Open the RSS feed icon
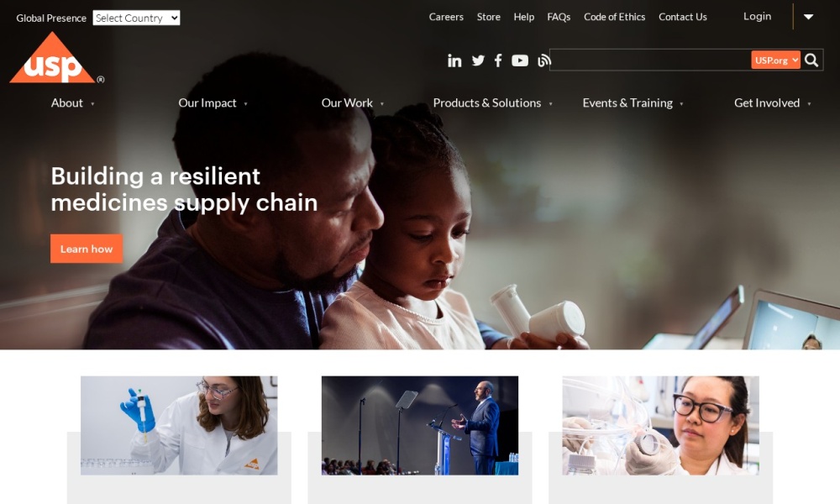The image size is (840, 504). click(543, 61)
